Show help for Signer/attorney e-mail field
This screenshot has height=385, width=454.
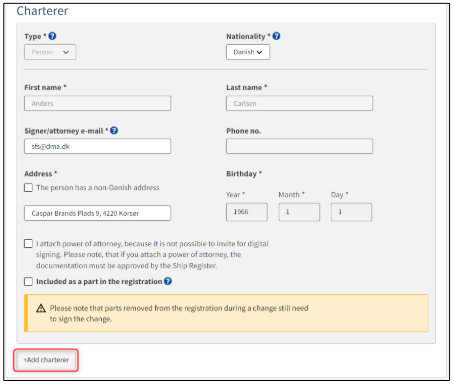[x=114, y=131]
